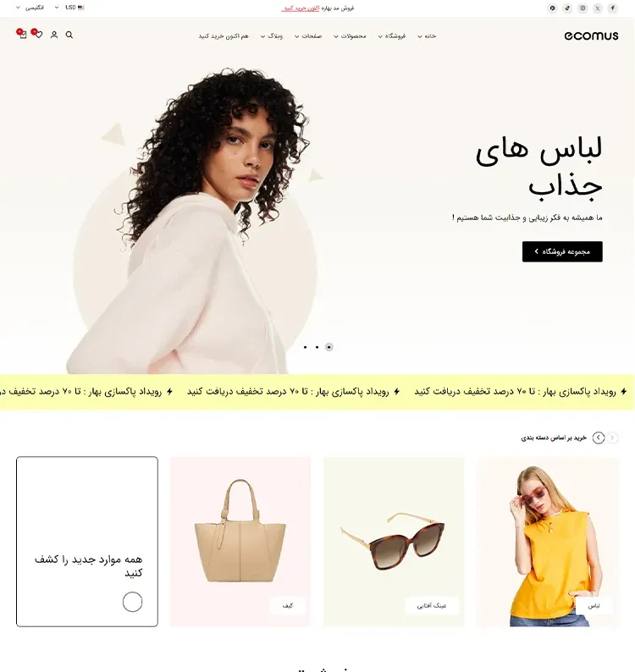Open the TikTok social icon
Screen dimensions: 635x672
point(567,8)
